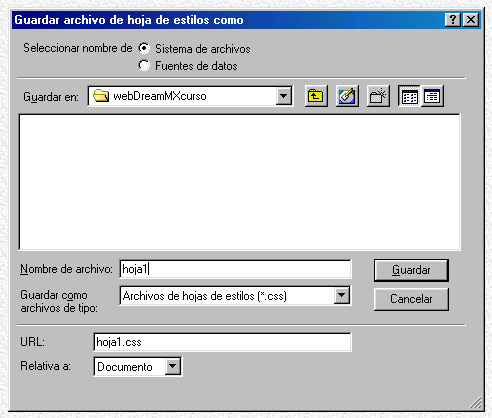Click the URL text field
This screenshot has height=418, width=492.
[222, 342]
